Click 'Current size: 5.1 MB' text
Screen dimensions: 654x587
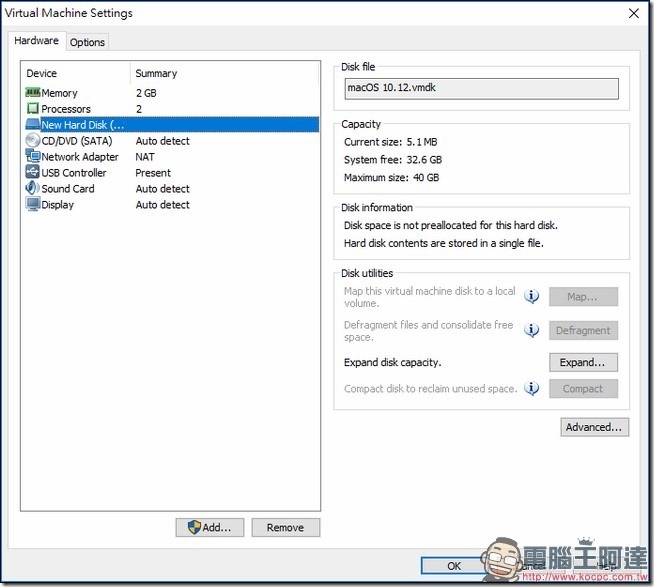390,142
